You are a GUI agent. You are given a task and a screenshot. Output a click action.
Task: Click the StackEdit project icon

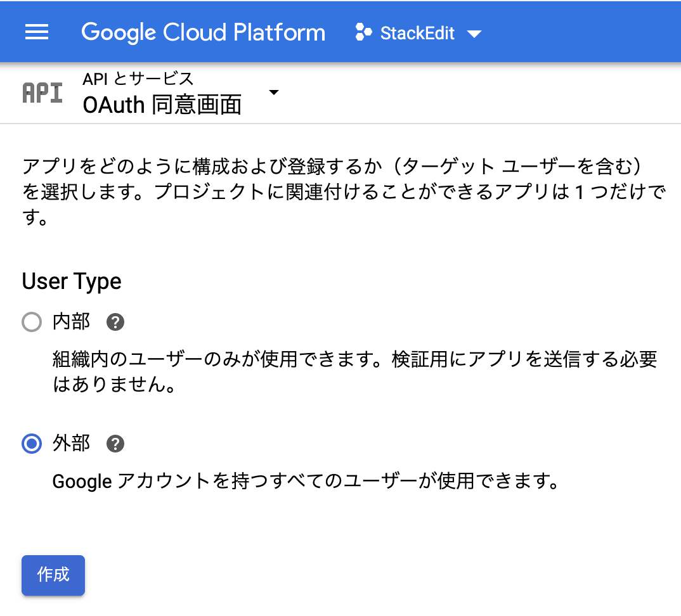coord(363,32)
